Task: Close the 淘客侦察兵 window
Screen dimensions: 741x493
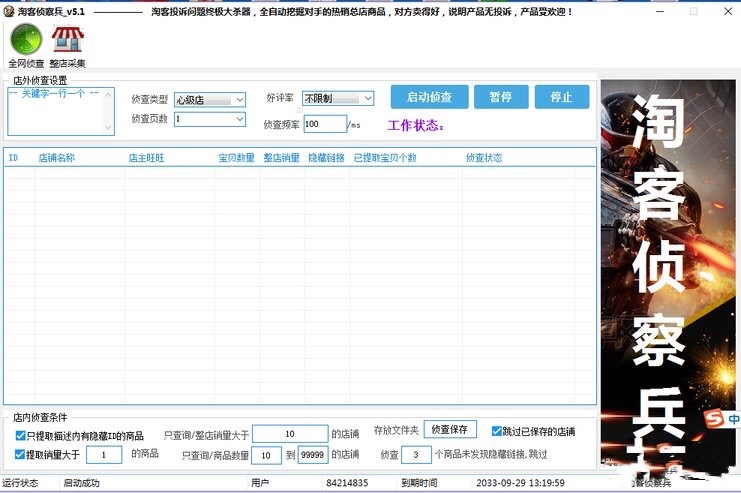Action: pos(728,11)
